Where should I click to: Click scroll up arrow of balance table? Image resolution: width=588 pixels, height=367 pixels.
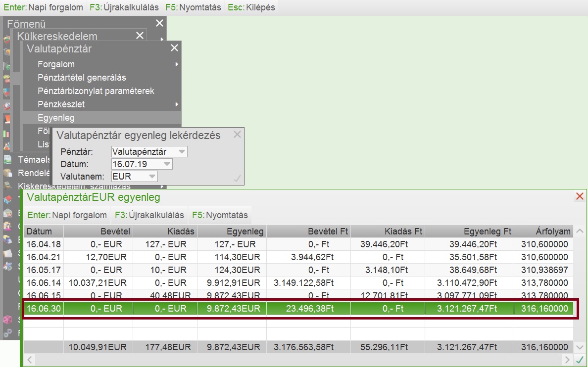click(x=580, y=231)
